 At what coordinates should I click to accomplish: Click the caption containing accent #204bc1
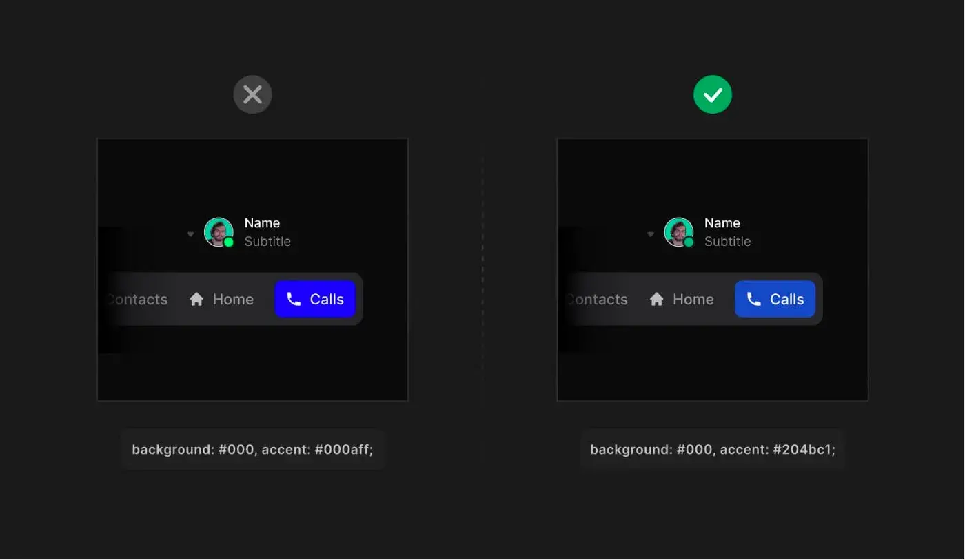tap(713, 450)
